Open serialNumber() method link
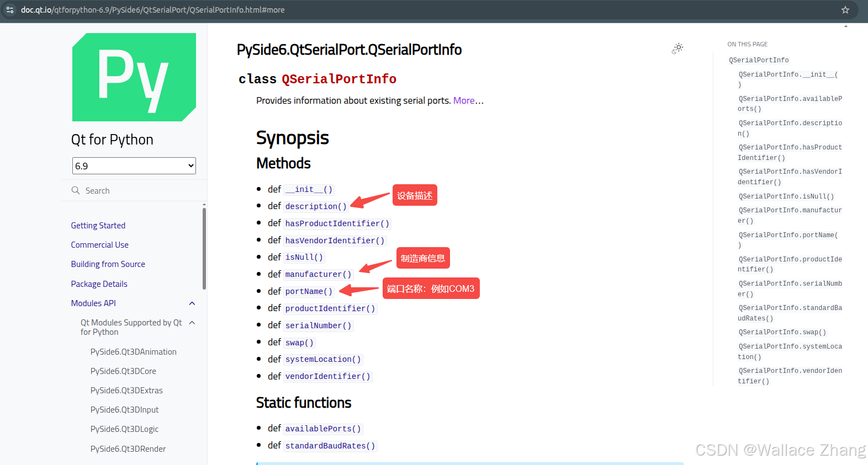This screenshot has width=868, height=465. coord(318,325)
